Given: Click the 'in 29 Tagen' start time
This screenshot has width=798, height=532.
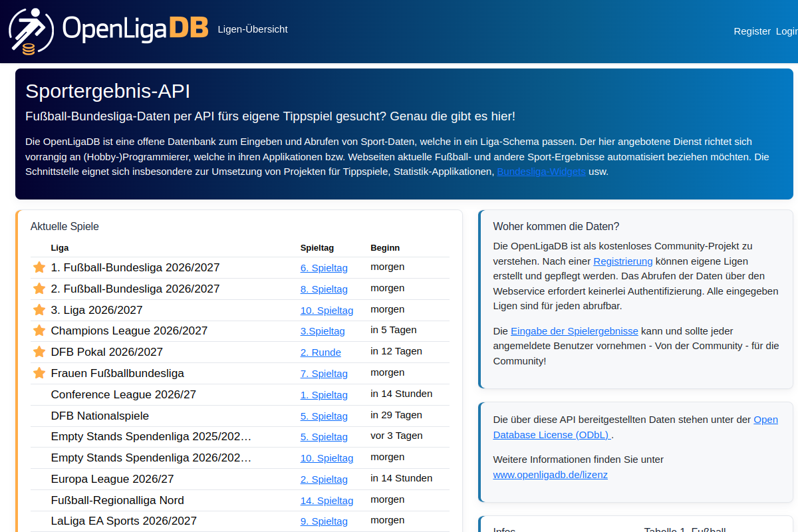Looking at the screenshot, I should tap(396, 415).
